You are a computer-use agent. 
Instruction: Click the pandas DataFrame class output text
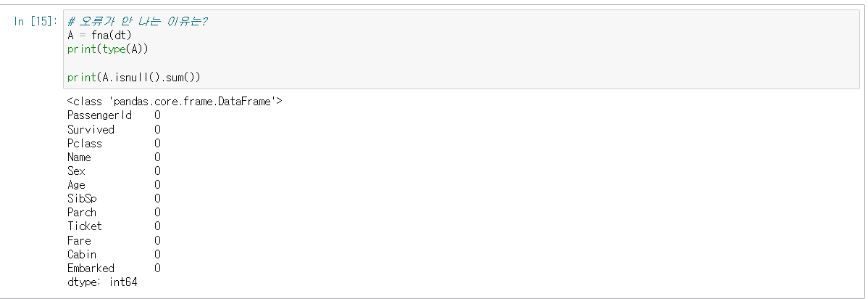(x=174, y=102)
